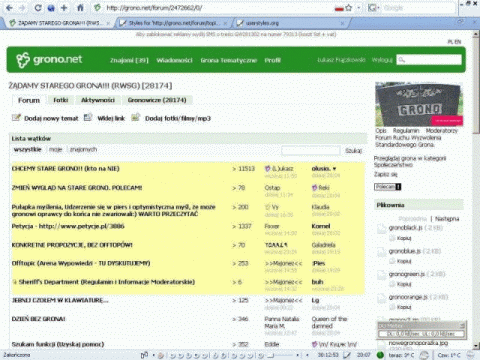Open the Petycja petycje.pl thread

tap(68, 226)
